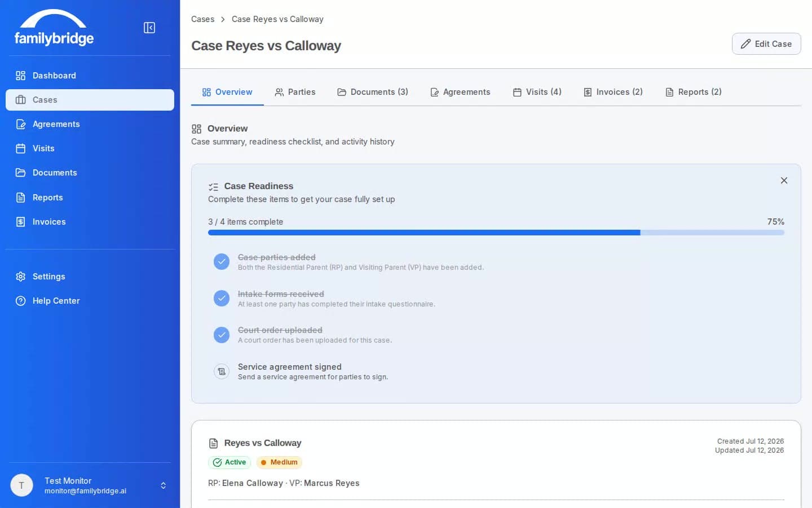This screenshot has height=508, width=812.
Task: Open Invoices in the sidebar
Action: click(90, 222)
